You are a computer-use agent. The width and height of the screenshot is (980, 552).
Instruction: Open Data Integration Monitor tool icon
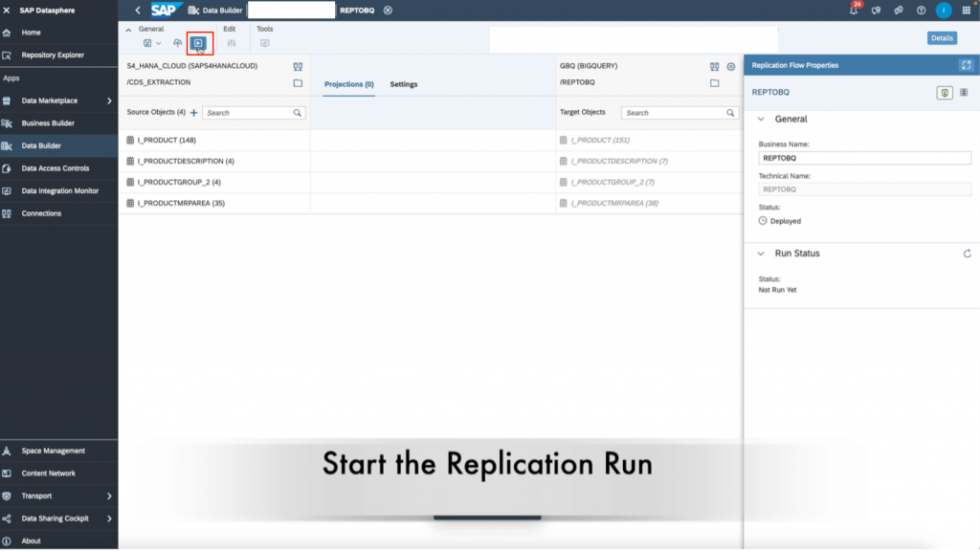pyautogui.click(x=265, y=43)
